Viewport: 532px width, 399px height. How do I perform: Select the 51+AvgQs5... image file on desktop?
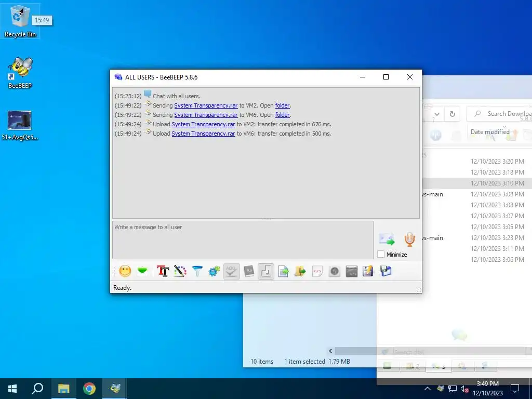(x=20, y=126)
